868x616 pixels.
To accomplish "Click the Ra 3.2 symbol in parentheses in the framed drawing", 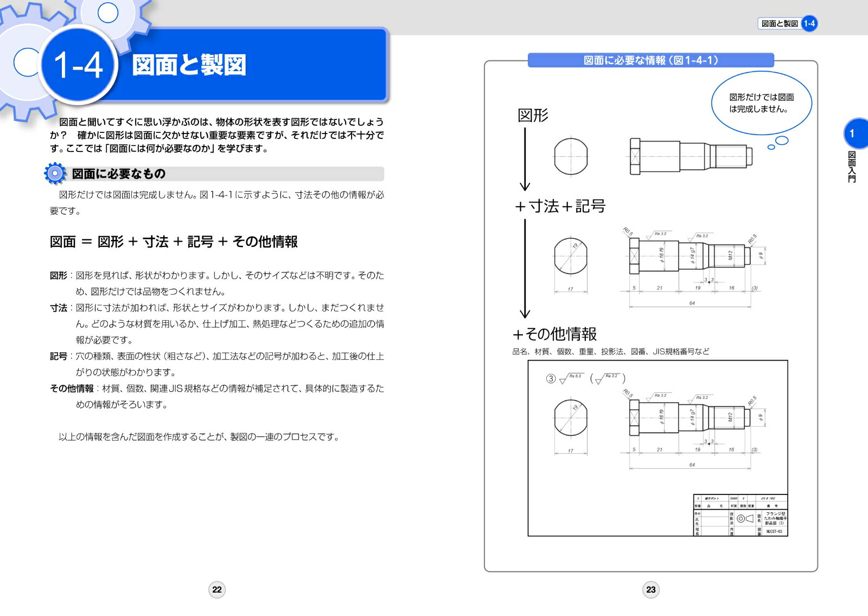I will 608,378.
